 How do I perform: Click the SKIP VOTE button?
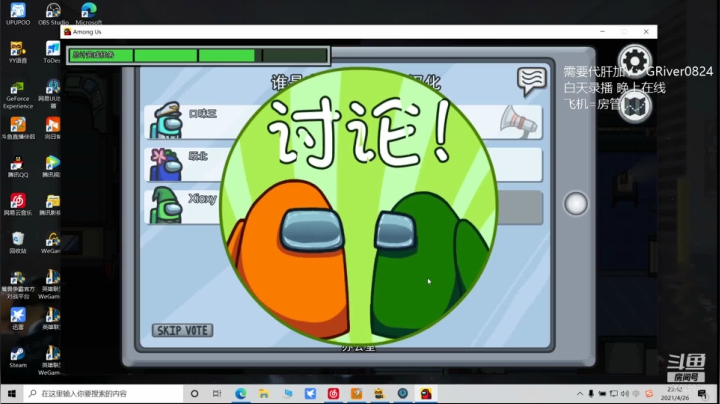182,331
